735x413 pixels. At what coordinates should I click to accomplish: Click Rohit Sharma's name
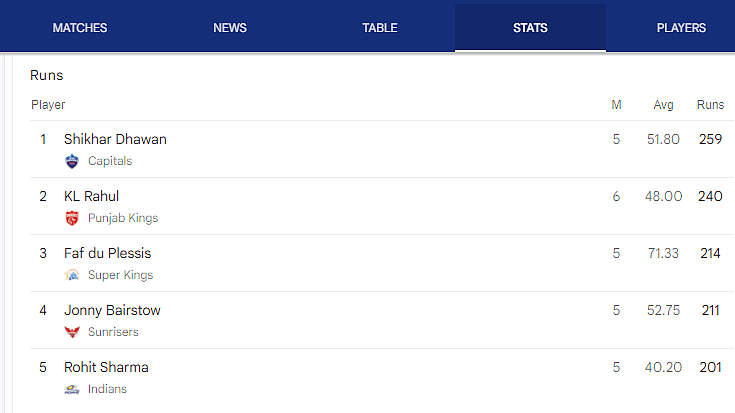(x=106, y=367)
